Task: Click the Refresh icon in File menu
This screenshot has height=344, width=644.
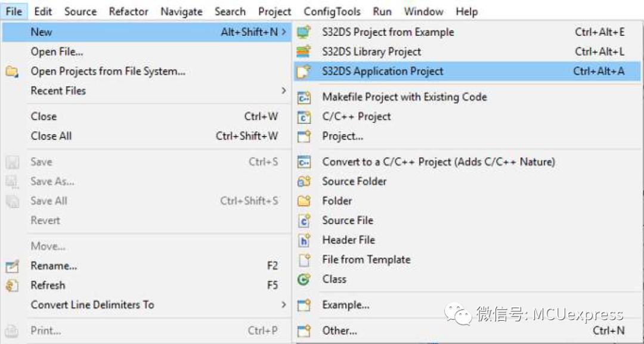Action: pos(13,286)
